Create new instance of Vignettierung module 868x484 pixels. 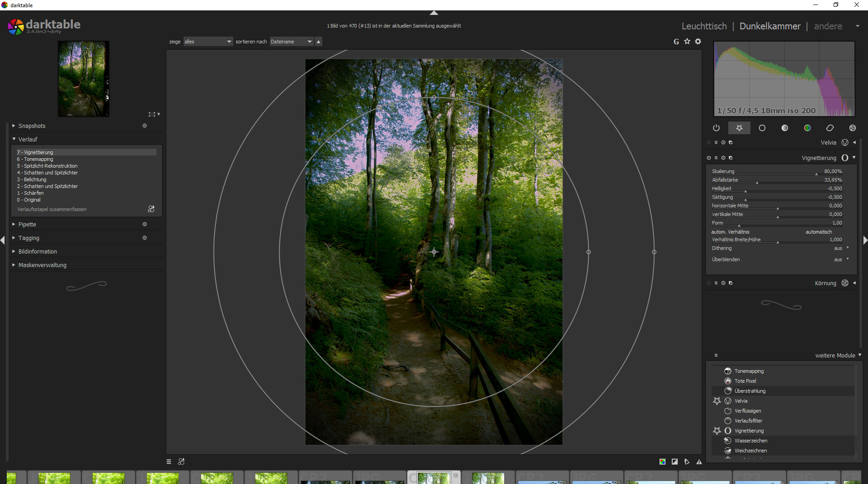click(731, 158)
